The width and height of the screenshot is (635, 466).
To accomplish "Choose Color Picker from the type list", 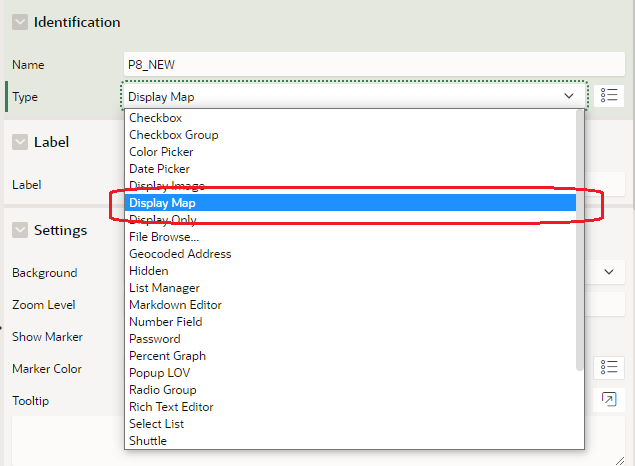I will click(161, 152).
